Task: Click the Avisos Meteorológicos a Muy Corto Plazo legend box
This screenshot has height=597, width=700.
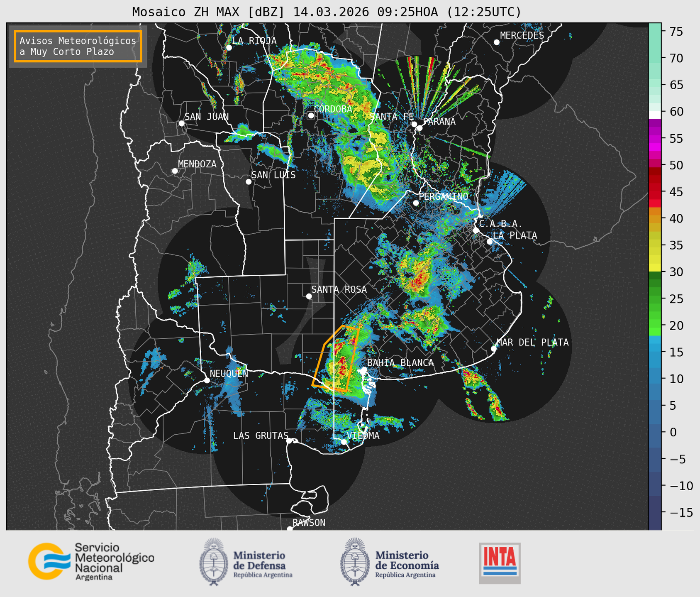Action: click(78, 46)
